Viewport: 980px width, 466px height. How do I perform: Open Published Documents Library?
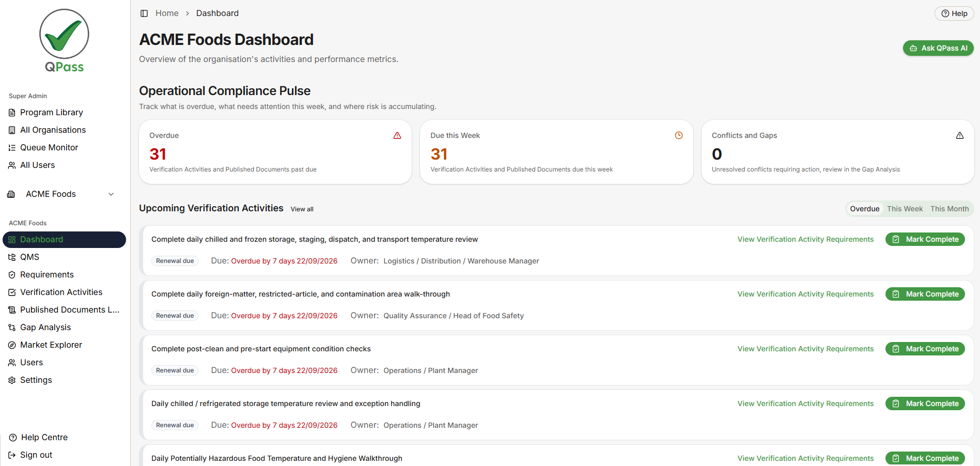(x=69, y=309)
